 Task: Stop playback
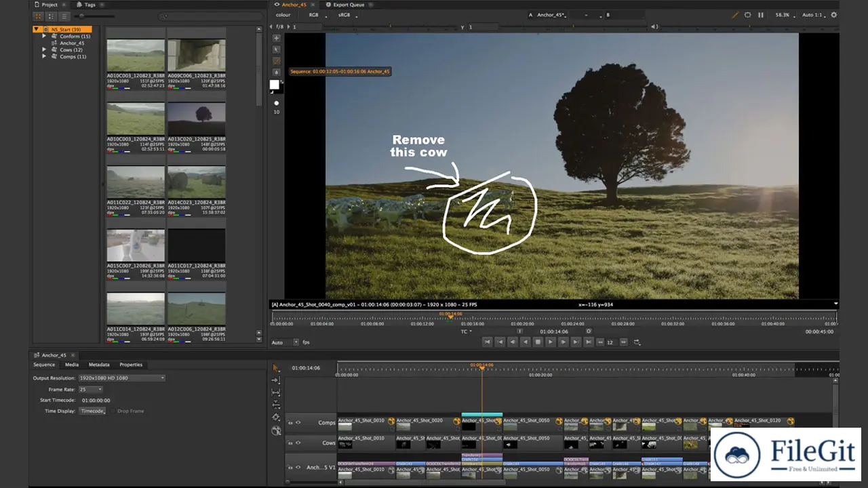point(538,342)
